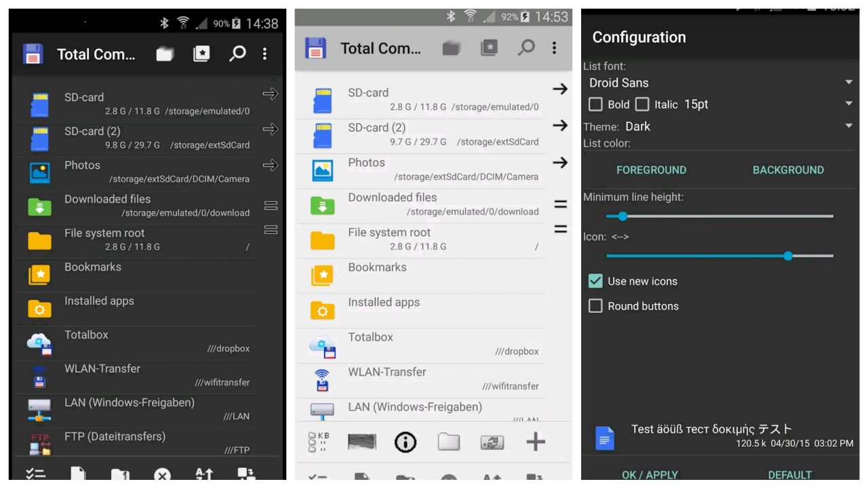868x488 pixels.
Task: Tap Totalbox cloud icon in light-theme list
Action: (323, 346)
